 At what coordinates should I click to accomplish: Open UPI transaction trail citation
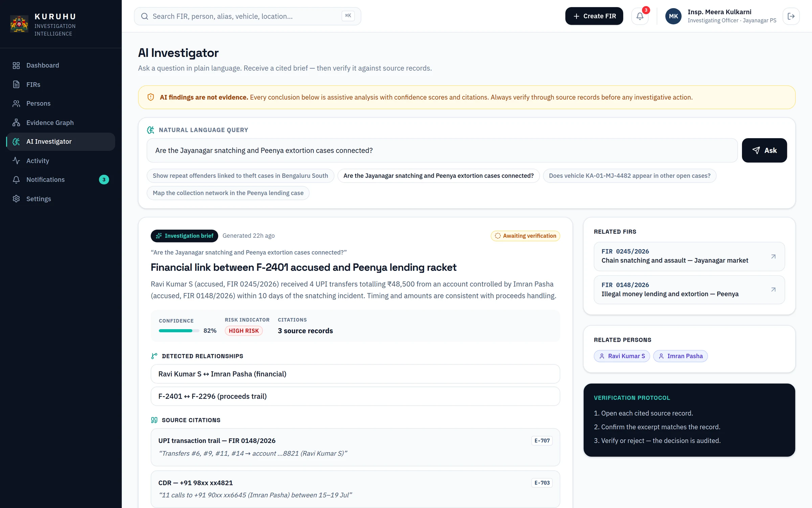coord(355,447)
